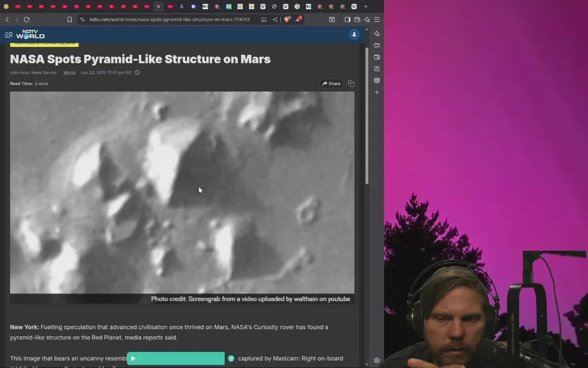Image resolution: width=588 pixels, height=368 pixels.
Task: Click the tab search icon in toolbar
Action: pos(332,19)
